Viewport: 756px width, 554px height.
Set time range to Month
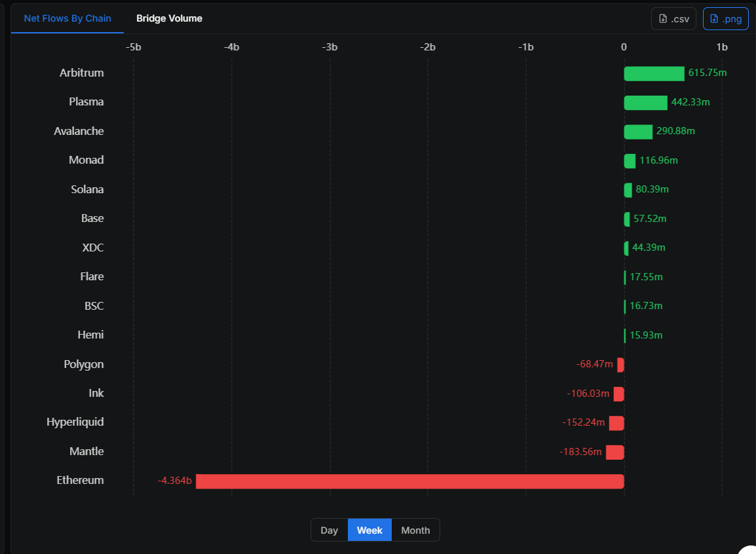click(x=415, y=530)
